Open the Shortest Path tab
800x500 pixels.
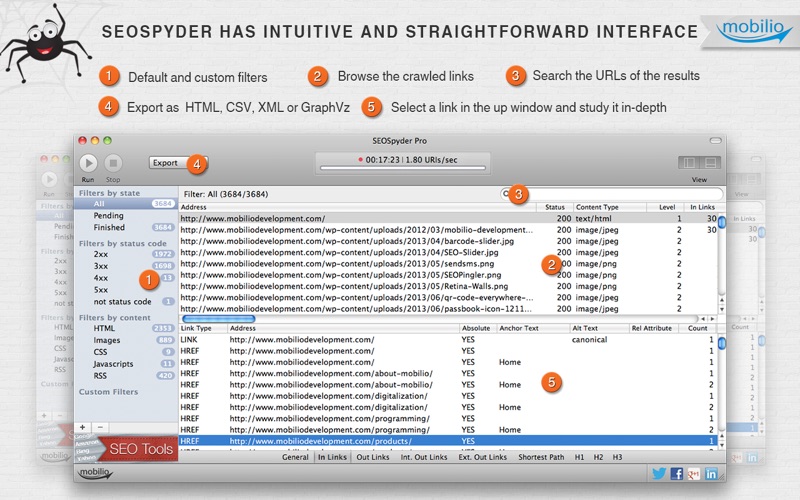[541, 457]
